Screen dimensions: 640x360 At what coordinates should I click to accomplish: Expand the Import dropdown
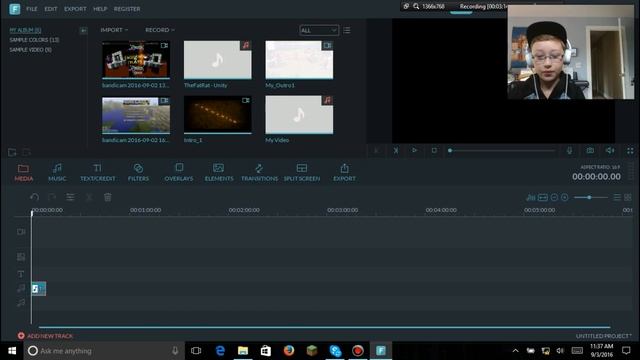(x=114, y=30)
